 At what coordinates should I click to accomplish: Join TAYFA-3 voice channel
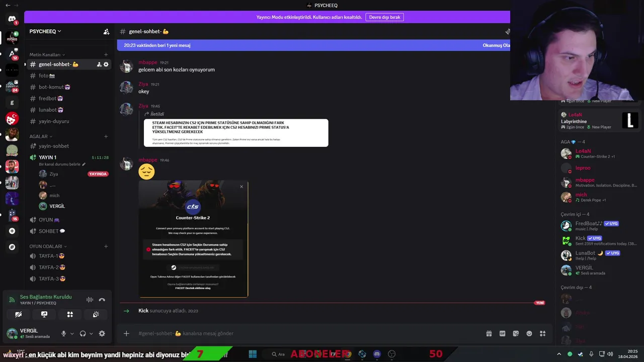[69, 279]
